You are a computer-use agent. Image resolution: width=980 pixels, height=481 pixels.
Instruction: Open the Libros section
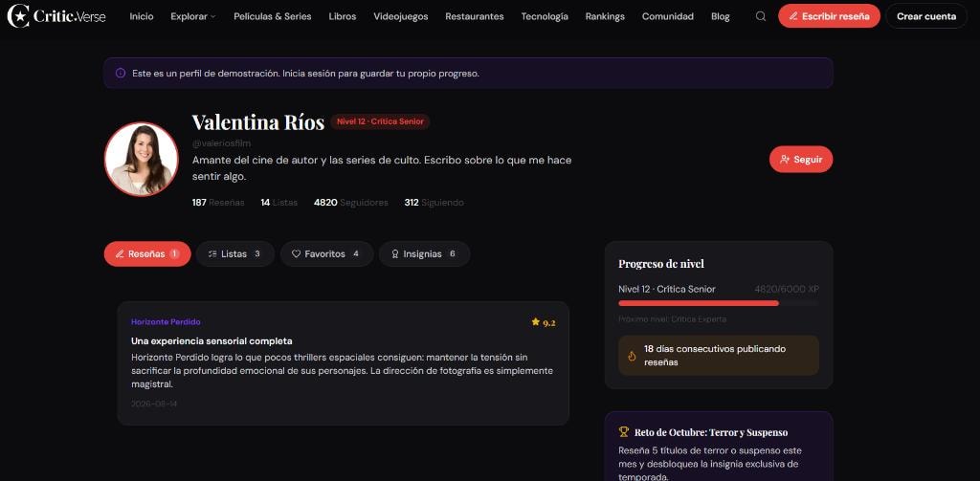[x=343, y=16]
